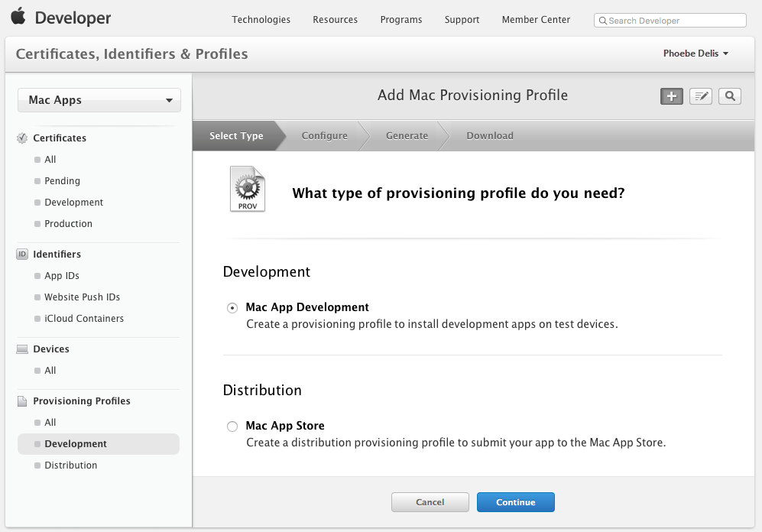Click the Devices icon in the sidebar

pos(21,349)
